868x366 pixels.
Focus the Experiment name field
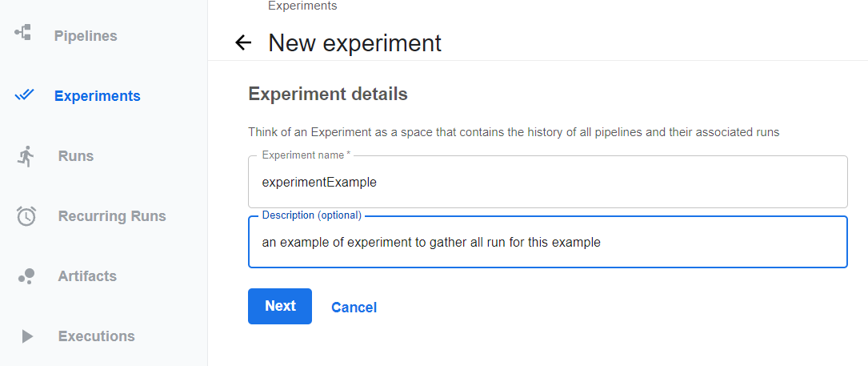547,182
